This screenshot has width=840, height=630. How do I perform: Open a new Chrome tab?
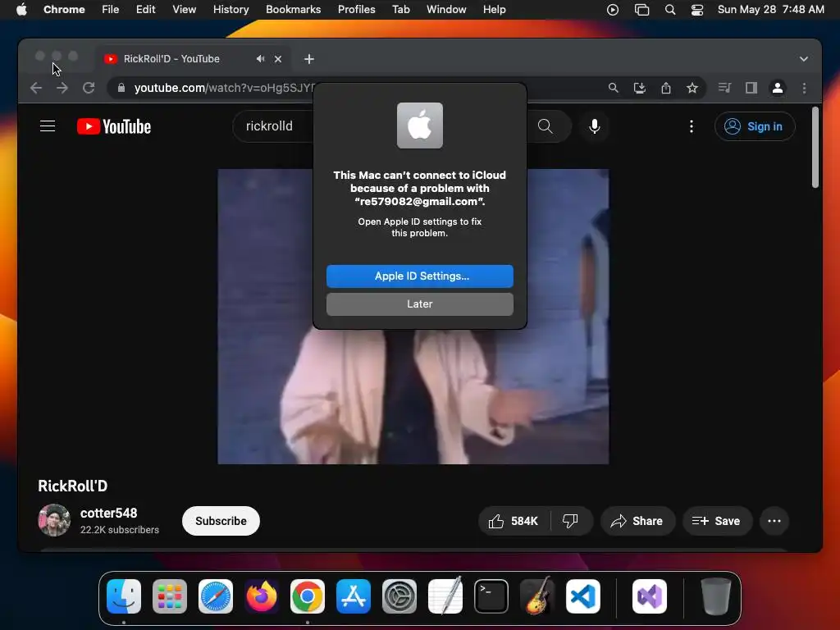click(x=309, y=59)
